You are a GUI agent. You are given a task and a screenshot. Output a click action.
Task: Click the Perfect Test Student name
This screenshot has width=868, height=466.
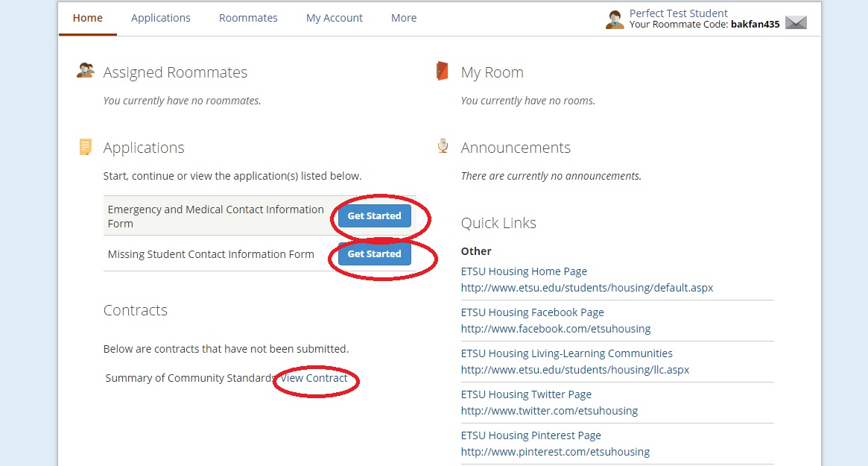pyautogui.click(x=678, y=13)
